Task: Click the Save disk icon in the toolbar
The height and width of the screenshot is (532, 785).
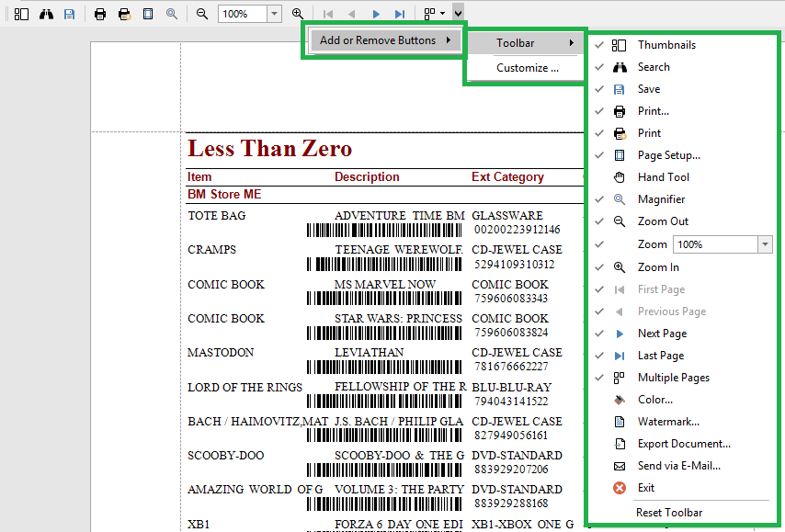Action: point(69,14)
